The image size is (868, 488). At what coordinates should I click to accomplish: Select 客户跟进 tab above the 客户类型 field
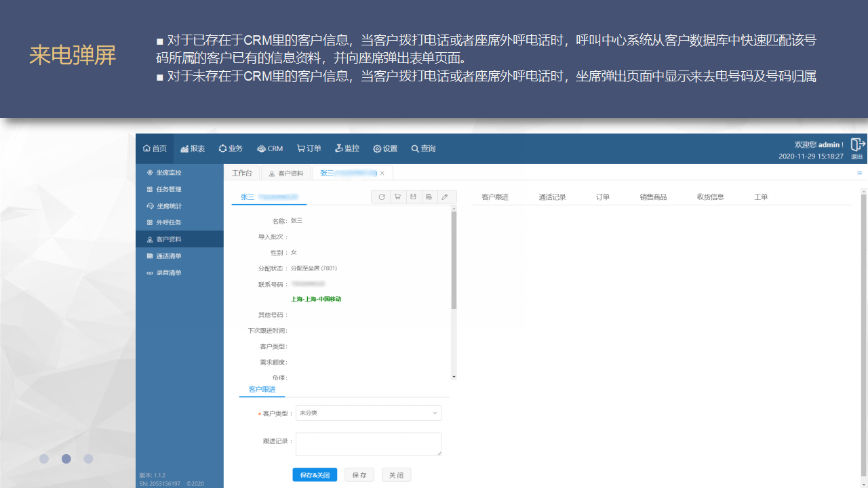[x=262, y=390]
